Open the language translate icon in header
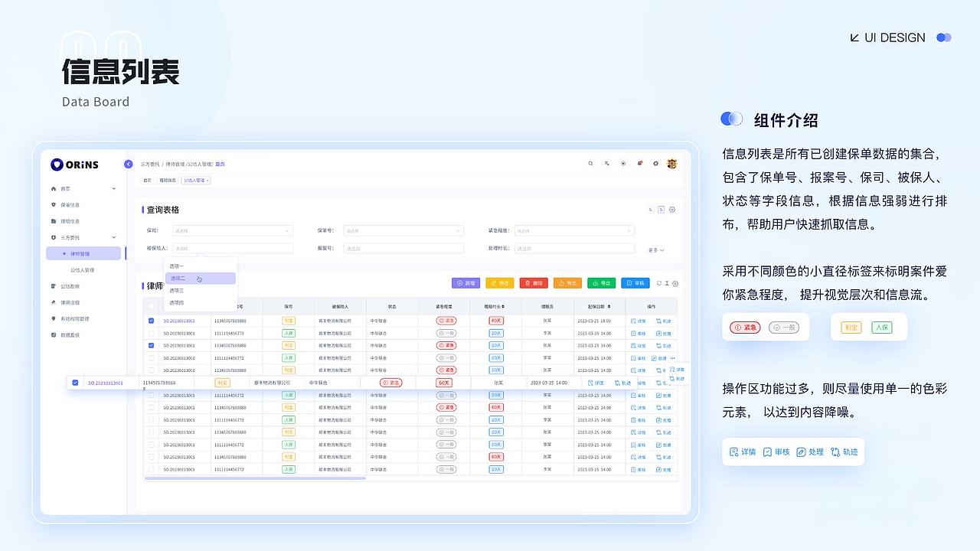The height and width of the screenshot is (551, 980). pos(606,164)
